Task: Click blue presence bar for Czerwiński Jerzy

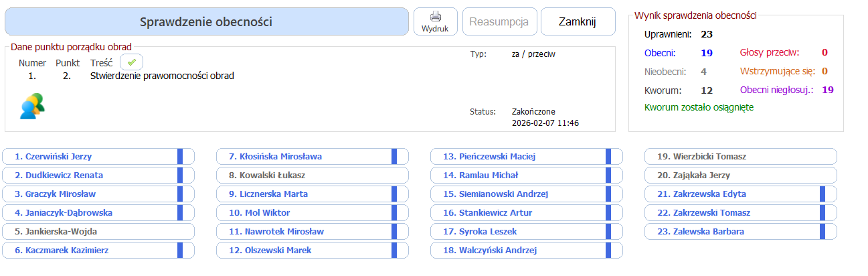Action: point(180,157)
